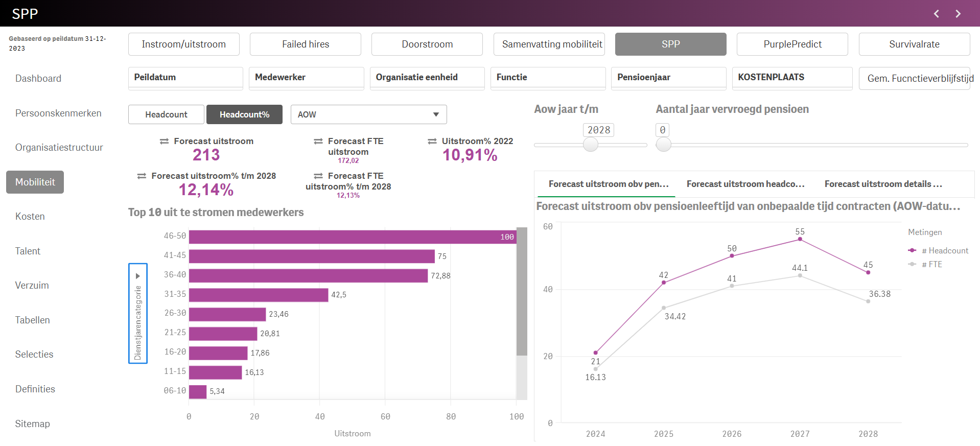Open Forecast uitstroom headcount tab
Image resolution: width=980 pixels, height=446 pixels.
click(x=745, y=184)
